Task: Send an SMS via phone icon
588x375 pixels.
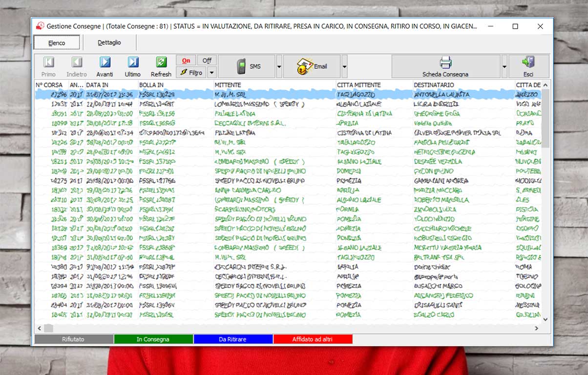Action: pos(247,66)
